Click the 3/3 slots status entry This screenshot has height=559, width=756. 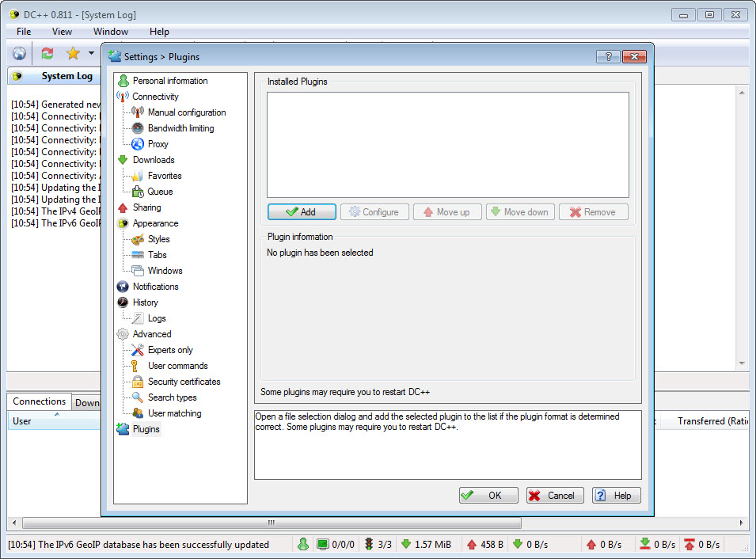point(378,544)
